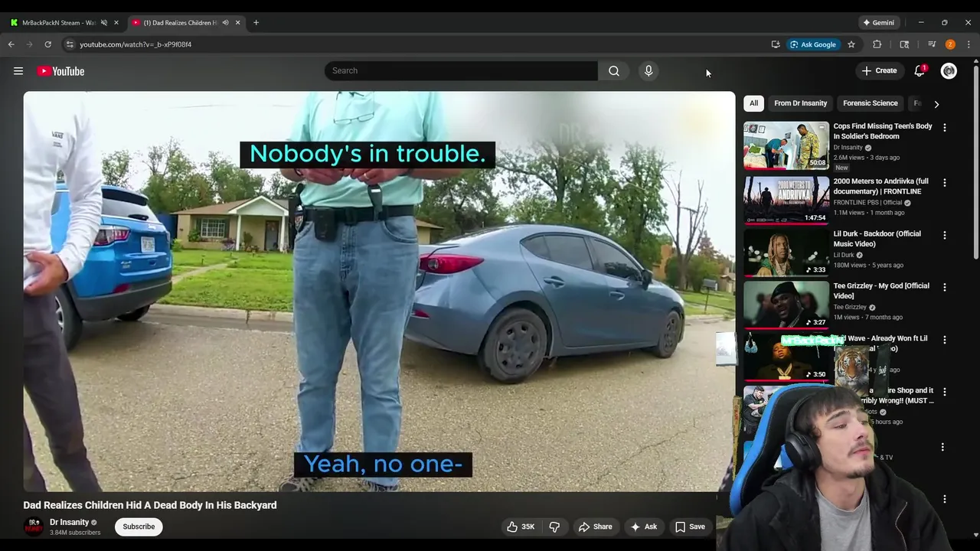Mute the Dad Realizes Children tab

(225, 23)
